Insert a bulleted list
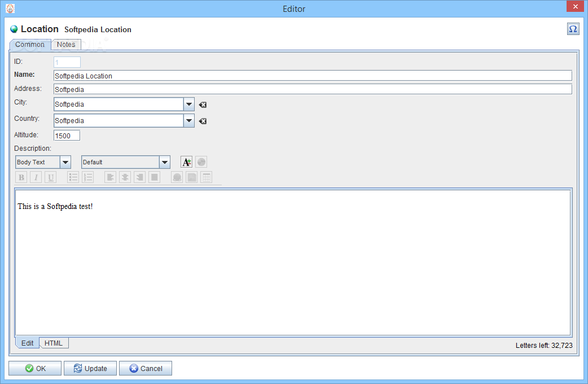This screenshot has width=588, height=384. click(73, 177)
